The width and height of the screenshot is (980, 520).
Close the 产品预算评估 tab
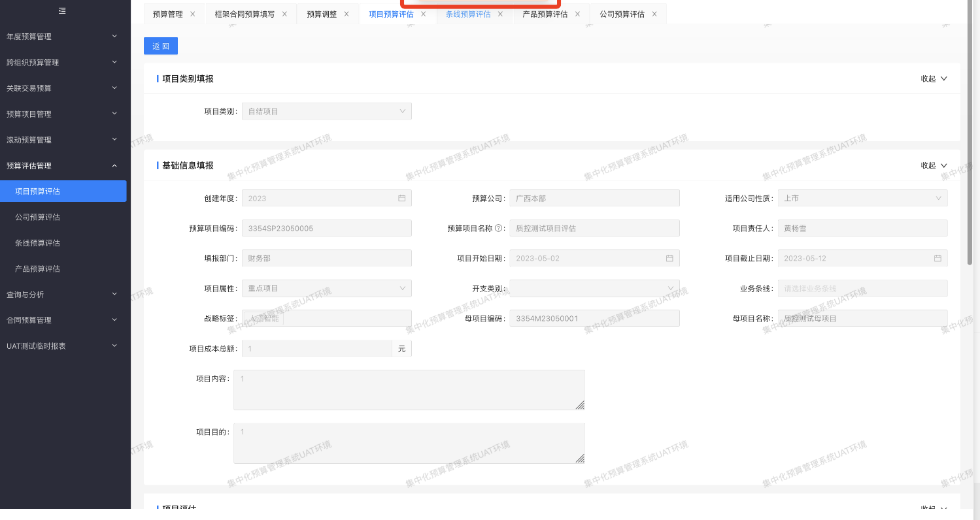click(x=577, y=14)
